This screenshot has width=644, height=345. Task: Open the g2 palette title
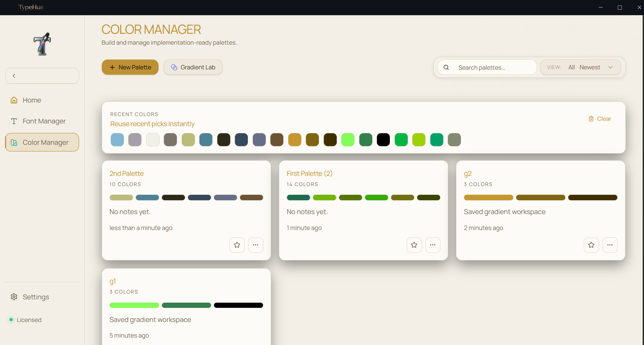click(468, 174)
